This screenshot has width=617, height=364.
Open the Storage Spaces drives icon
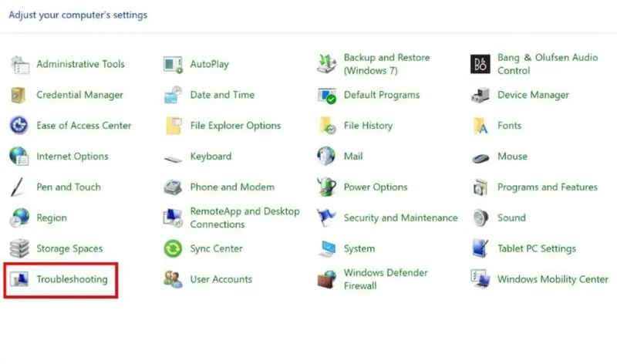point(19,248)
